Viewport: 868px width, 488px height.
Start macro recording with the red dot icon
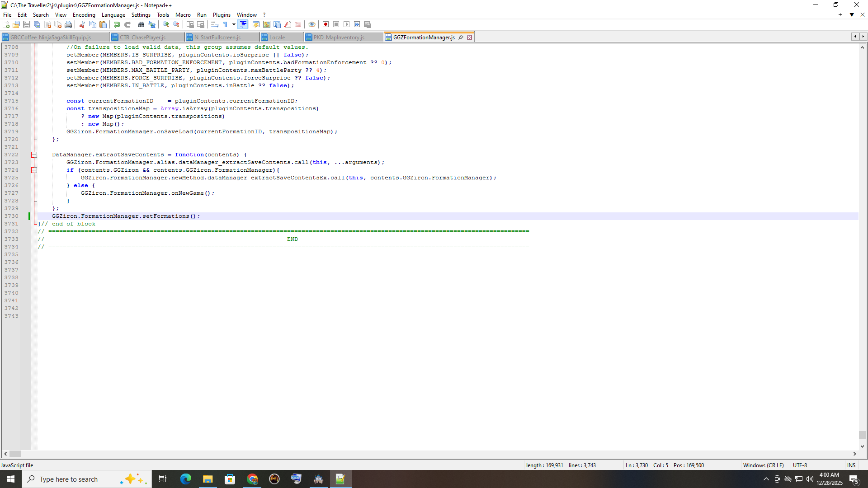(x=325, y=24)
